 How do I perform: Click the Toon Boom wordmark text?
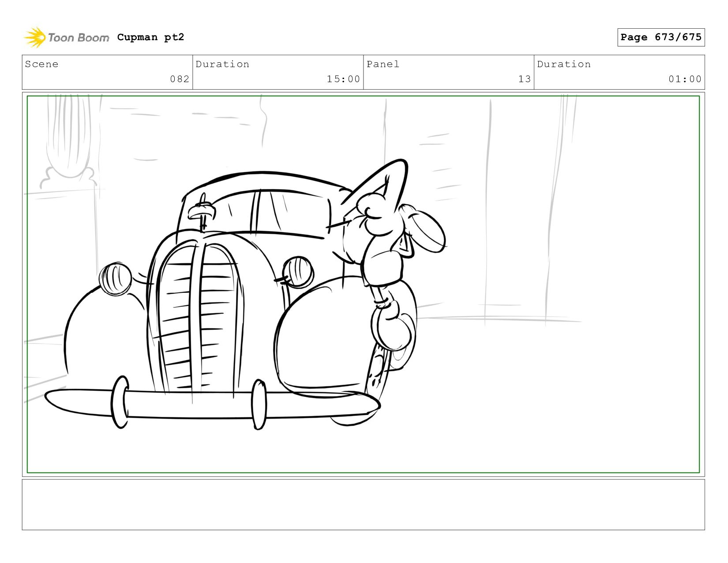(78, 38)
